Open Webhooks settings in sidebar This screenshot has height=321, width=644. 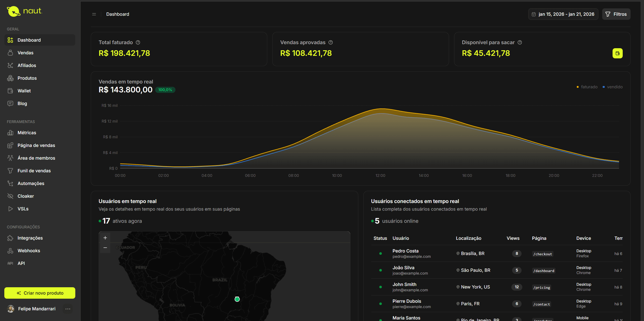[29, 251]
